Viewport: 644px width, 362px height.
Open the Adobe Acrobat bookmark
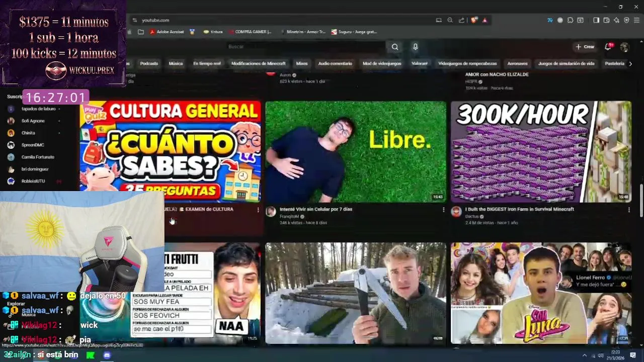click(x=167, y=32)
